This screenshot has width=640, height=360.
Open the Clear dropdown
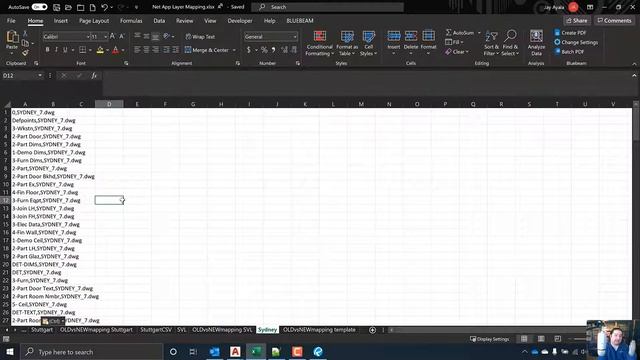click(457, 52)
